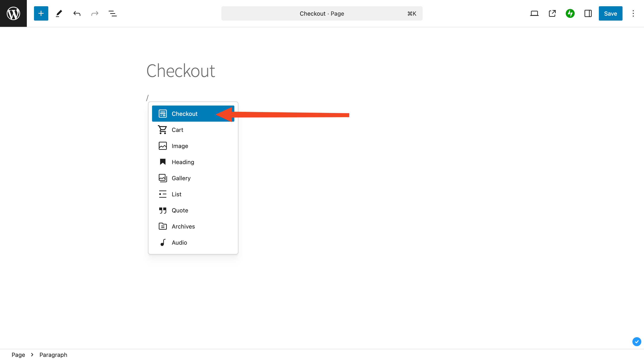Click the Performance lightning bolt icon
This screenshot has width=644, height=360.
(x=570, y=13)
